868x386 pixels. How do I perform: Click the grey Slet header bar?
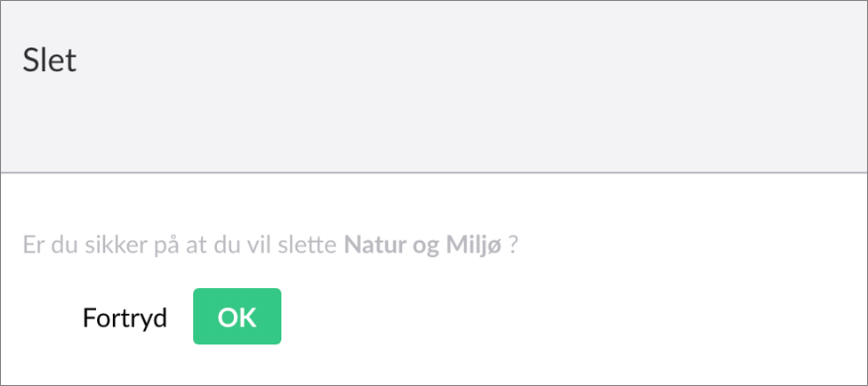pos(434,87)
